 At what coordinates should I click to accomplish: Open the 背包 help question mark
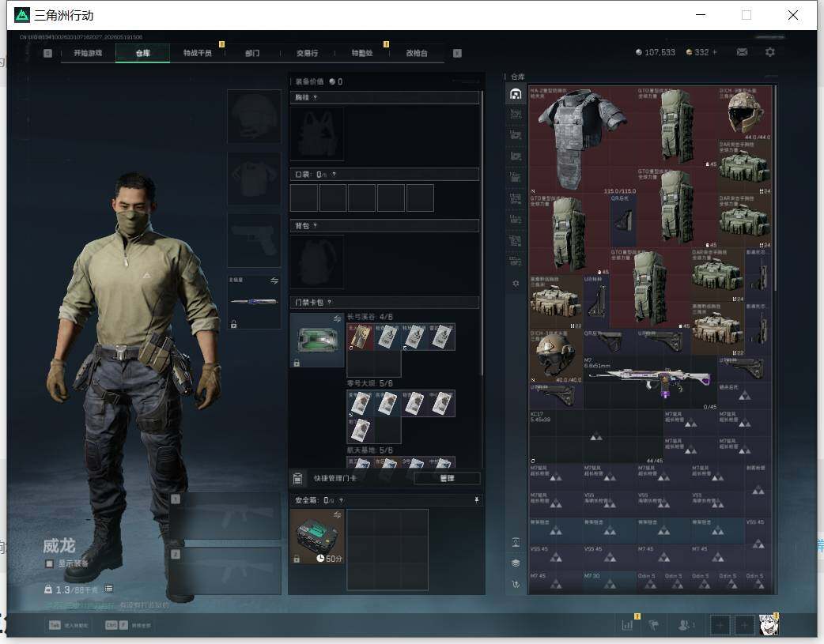(315, 226)
